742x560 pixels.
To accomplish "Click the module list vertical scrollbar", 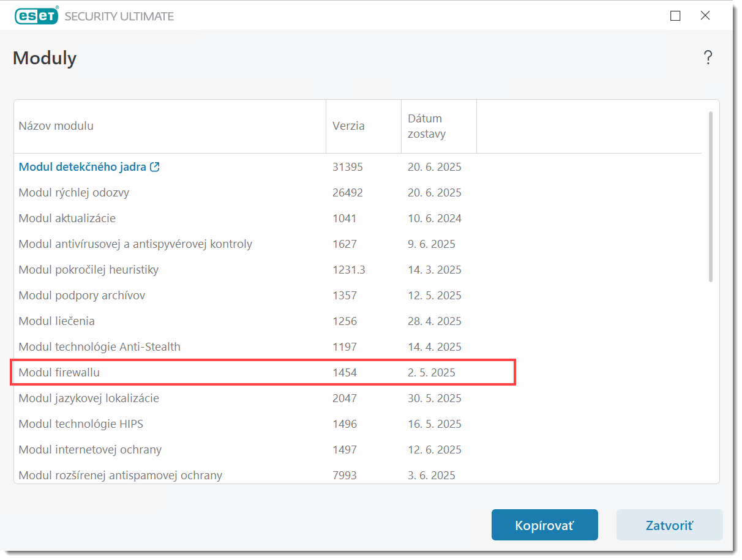I will point(710,196).
